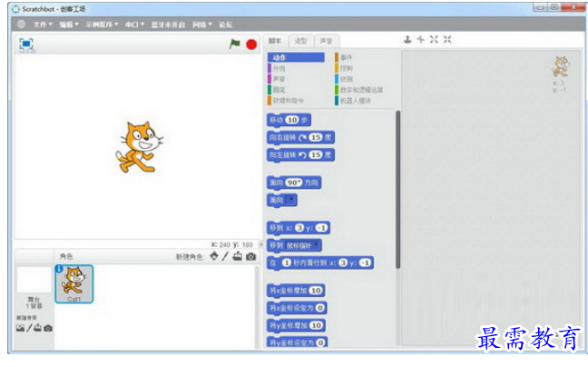Select the 画笔 (Pen) block category
This screenshot has width=588, height=367.
pyautogui.click(x=277, y=90)
